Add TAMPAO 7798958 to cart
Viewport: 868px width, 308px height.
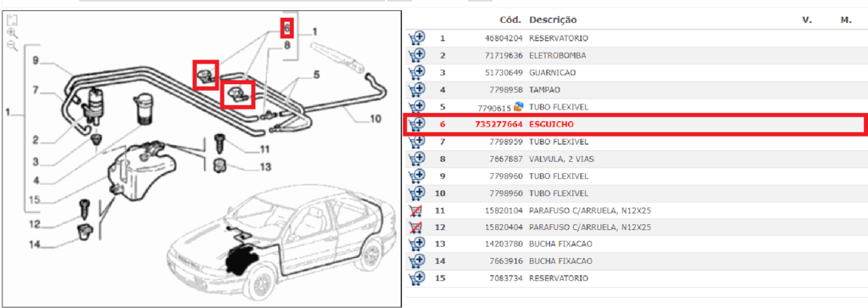coord(416,90)
